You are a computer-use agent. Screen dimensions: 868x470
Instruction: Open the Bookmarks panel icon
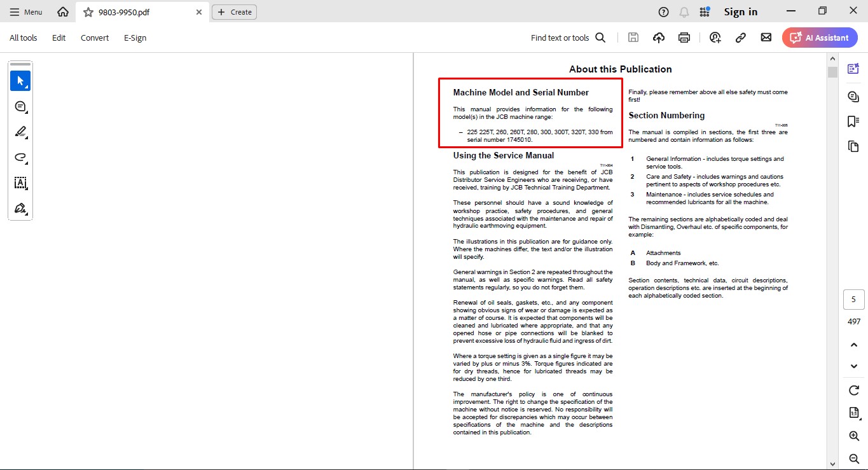853,121
